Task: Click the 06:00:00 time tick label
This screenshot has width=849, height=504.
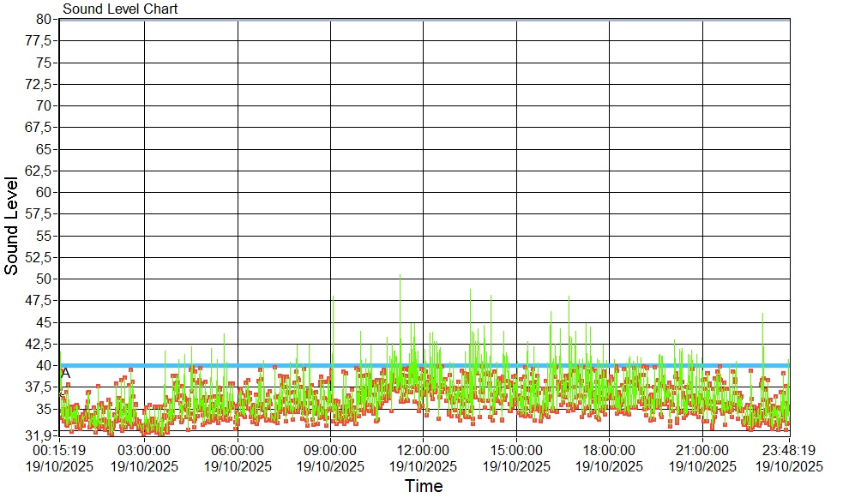Action: tap(238, 449)
